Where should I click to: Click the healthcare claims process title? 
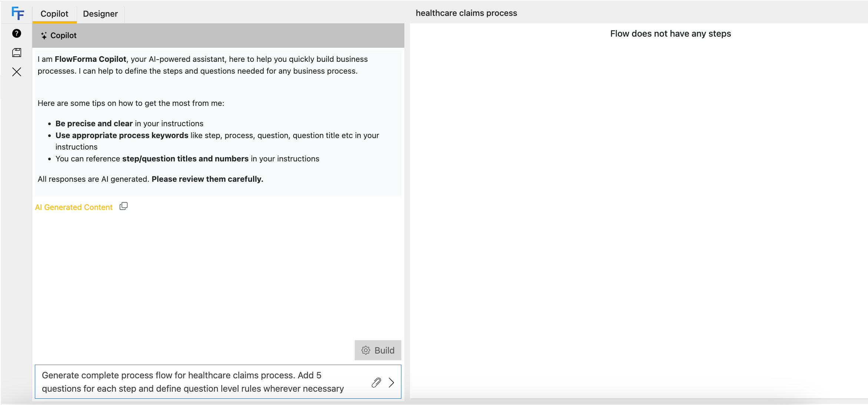[466, 13]
